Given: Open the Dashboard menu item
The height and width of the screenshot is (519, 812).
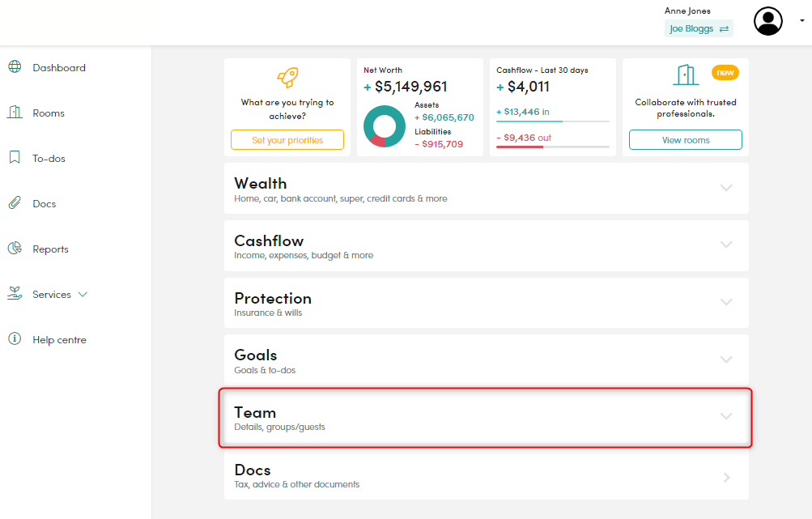Looking at the screenshot, I should 59,68.
